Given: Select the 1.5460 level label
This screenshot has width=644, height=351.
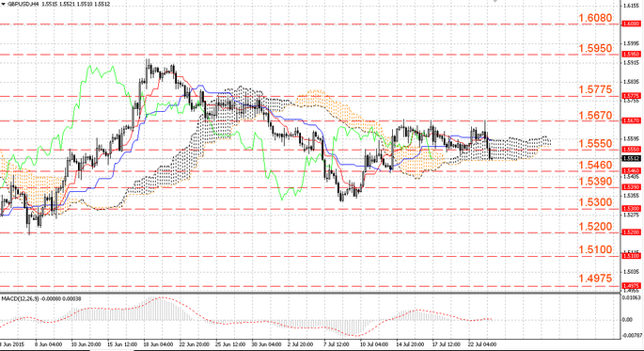Looking at the screenshot, I should click(x=595, y=166).
